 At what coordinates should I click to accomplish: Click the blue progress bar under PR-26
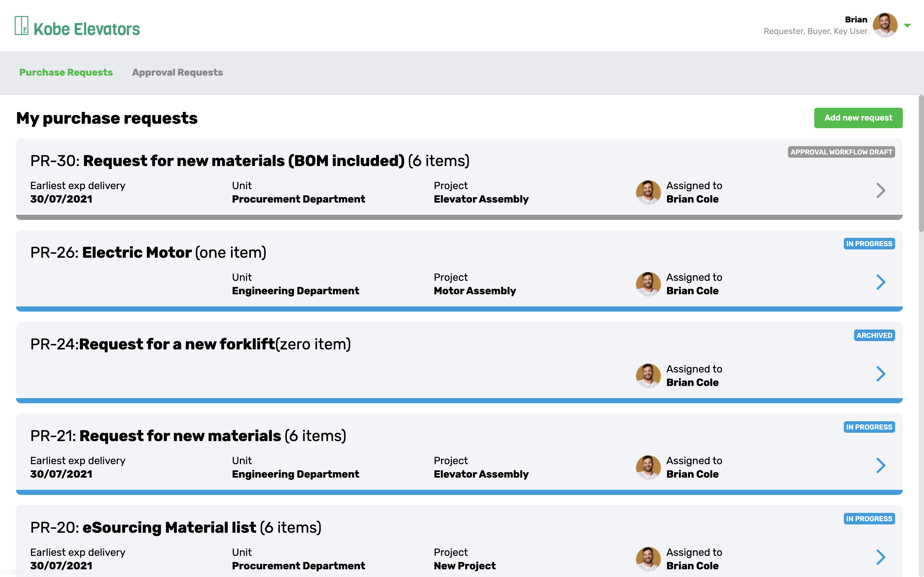click(x=458, y=308)
